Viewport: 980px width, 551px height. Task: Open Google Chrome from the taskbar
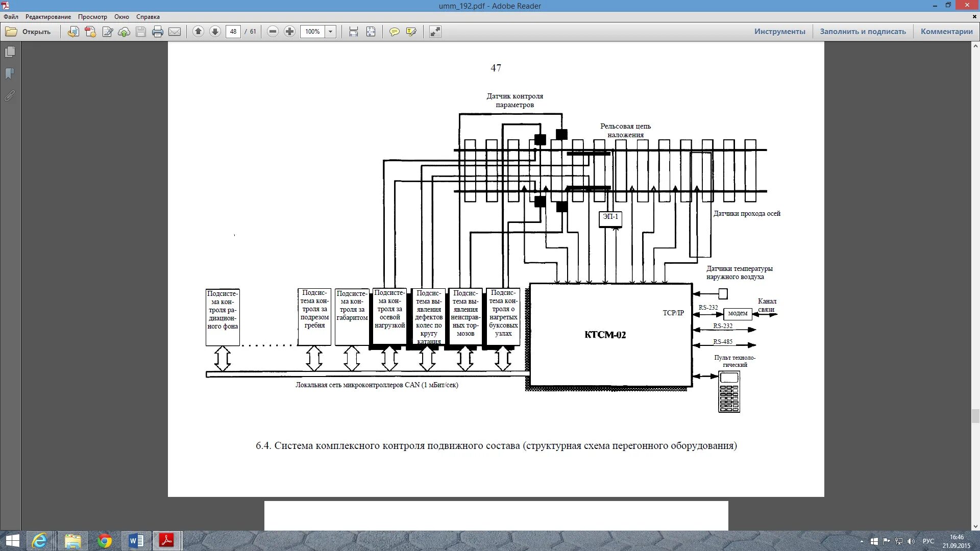pyautogui.click(x=105, y=540)
